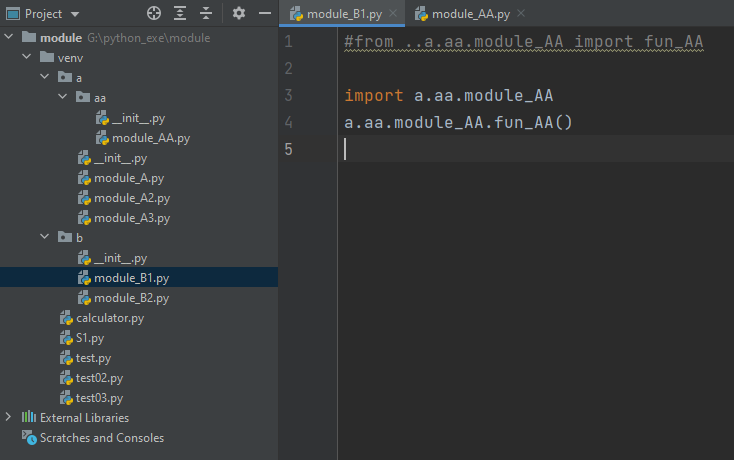Click Scratches and Consoles clock icon
The height and width of the screenshot is (460, 734).
click(x=29, y=438)
